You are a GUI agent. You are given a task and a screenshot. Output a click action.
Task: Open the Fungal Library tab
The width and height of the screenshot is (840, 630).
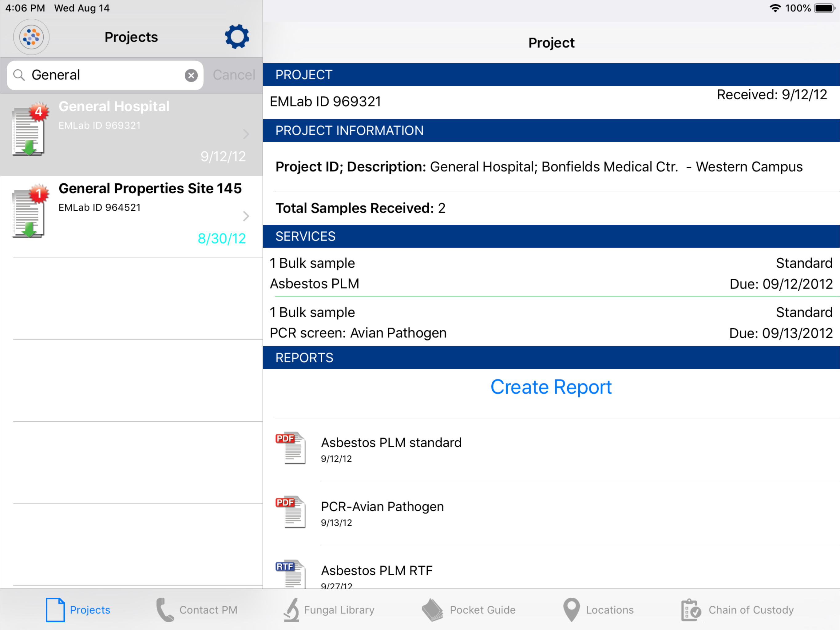[329, 609]
